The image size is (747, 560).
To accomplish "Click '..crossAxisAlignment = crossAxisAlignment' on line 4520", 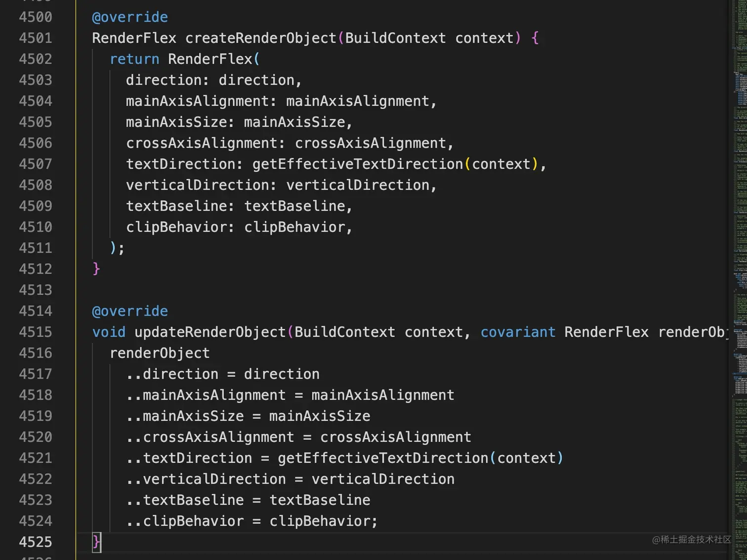I will (x=298, y=437).
